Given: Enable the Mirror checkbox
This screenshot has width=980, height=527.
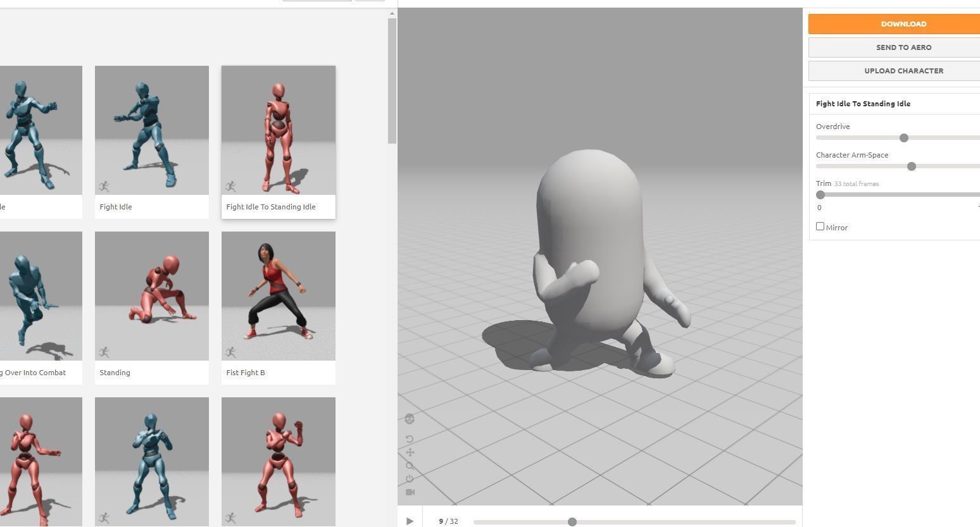Looking at the screenshot, I should [x=820, y=226].
